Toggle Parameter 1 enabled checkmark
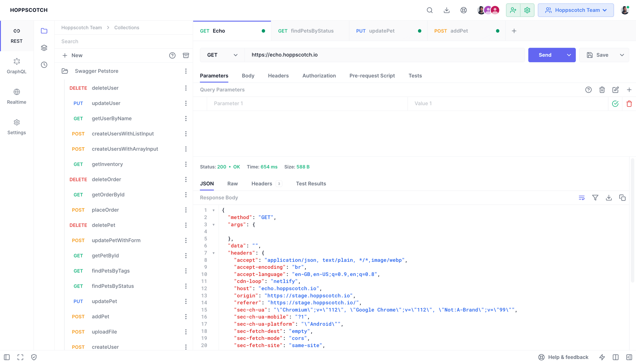Screen dimensions: 636x364 point(615,104)
